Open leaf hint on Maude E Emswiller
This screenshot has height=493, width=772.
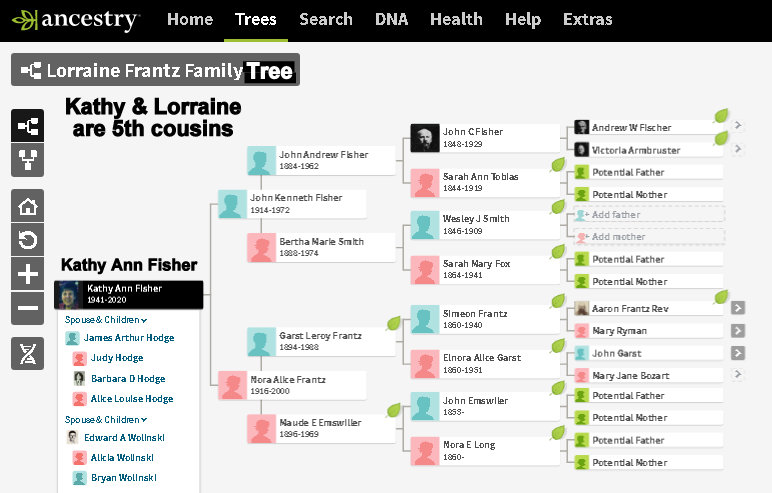click(x=393, y=410)
